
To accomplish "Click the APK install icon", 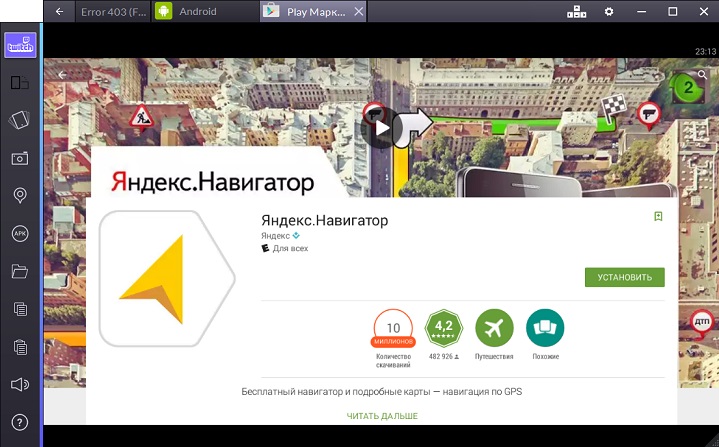I will tap(20, 234).
